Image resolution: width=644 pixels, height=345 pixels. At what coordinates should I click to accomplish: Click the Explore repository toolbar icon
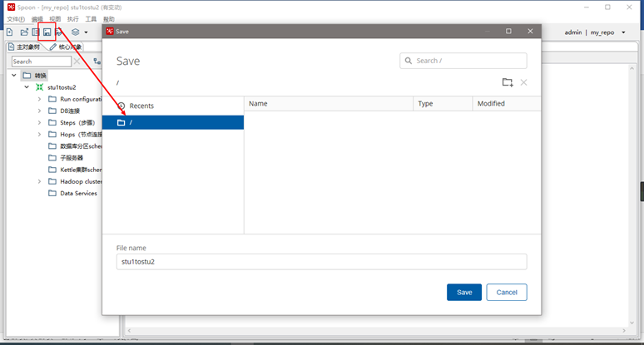(x=35, y=32)
